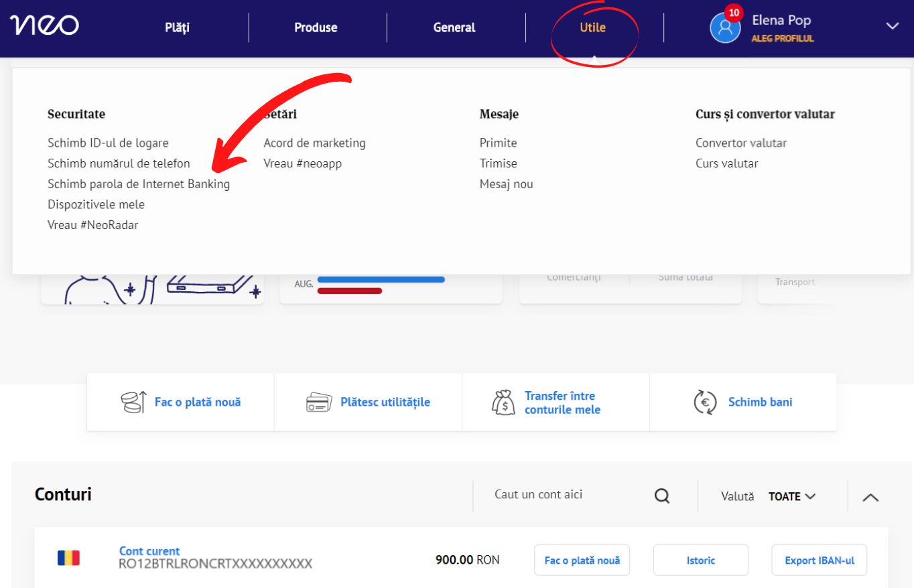The height and width of the screenshot is (588, 914).
Task: Open Acord de marketing
Action: tap(314, 143)
